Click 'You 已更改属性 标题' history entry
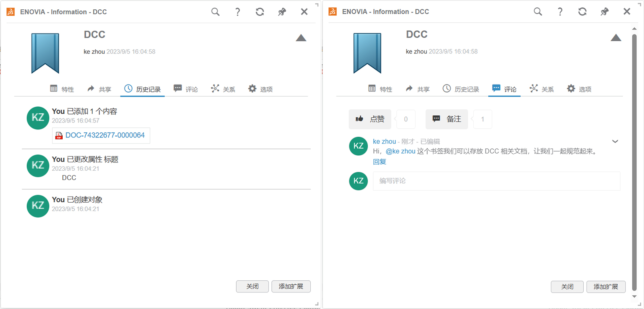 pos(85,159)
